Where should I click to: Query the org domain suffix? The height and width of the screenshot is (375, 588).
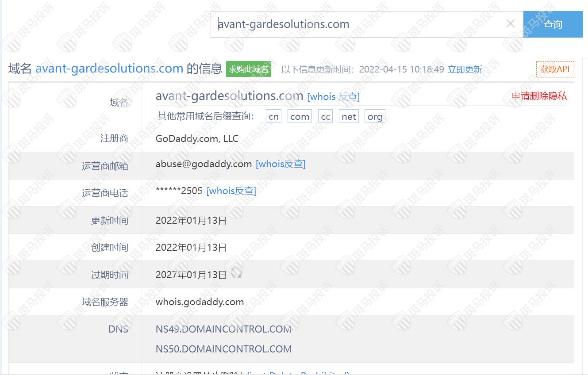click(x=375, y=117)
